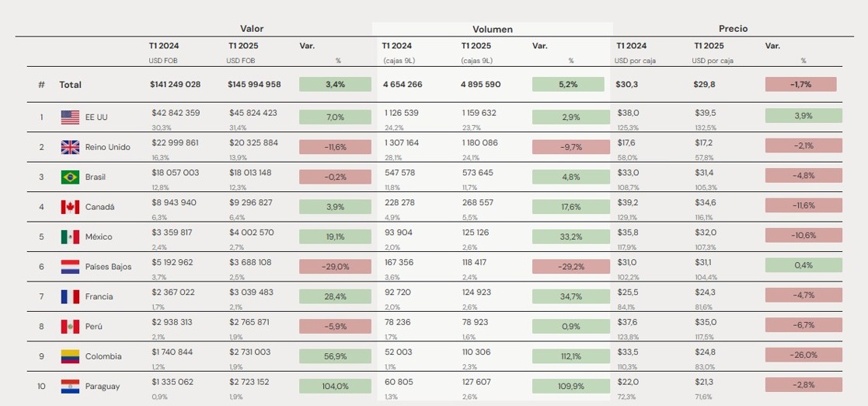868x406 pixels.
Task: Select the Brasil flag icon
Action: (70, 177)
